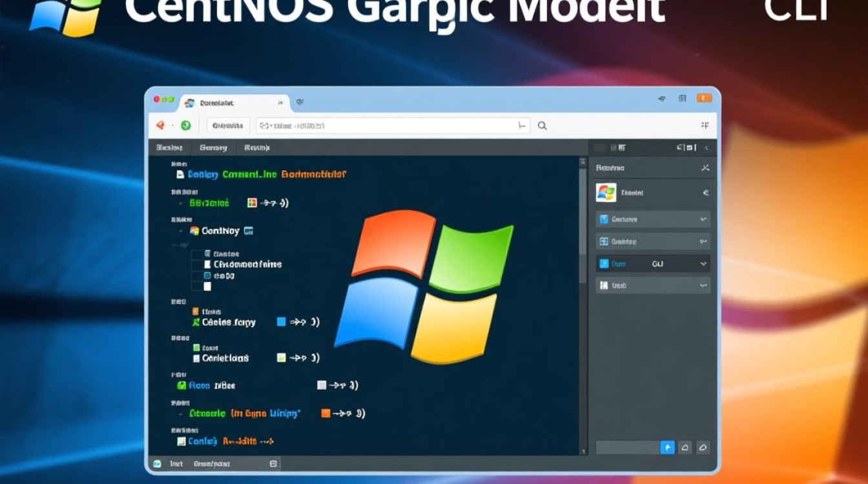Expand the highlighted GLI dropdown row

coord(703,264)
